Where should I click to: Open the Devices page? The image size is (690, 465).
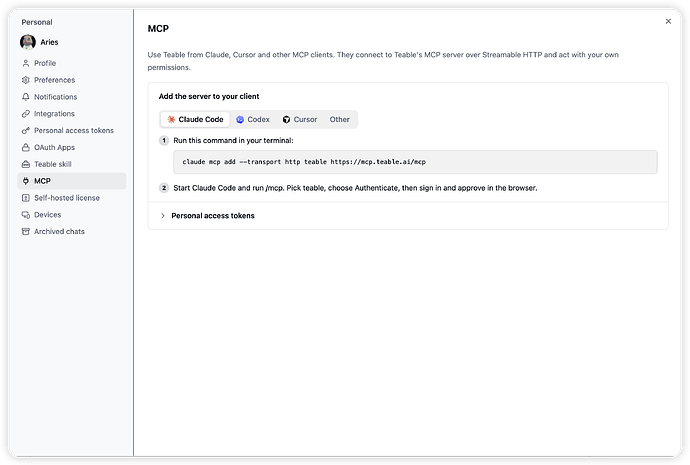71,215
